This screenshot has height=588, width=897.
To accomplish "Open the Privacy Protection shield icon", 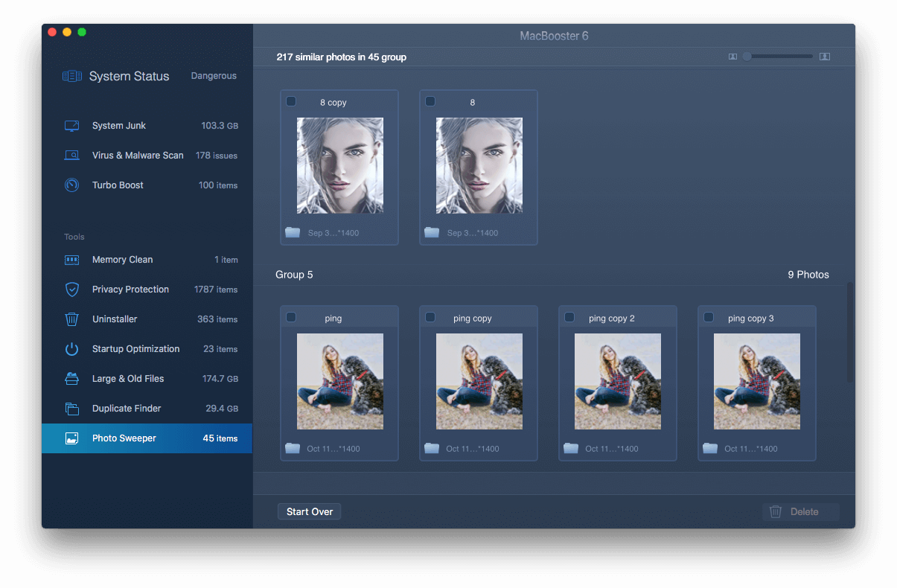I will click(71, 290).
